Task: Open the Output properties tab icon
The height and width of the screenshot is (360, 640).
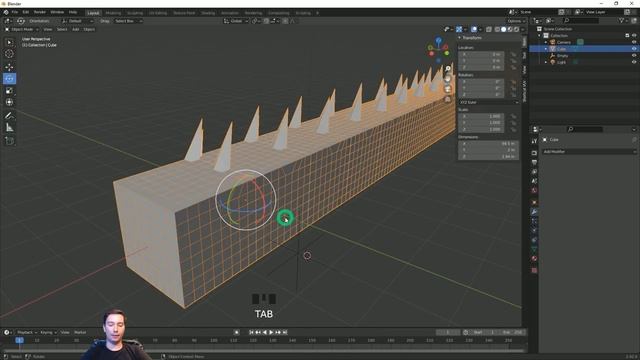Action: (x=534, y=162)
